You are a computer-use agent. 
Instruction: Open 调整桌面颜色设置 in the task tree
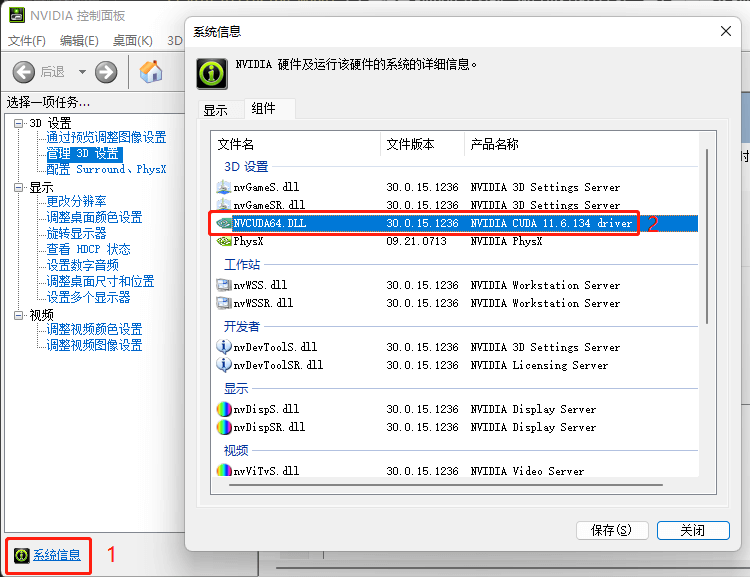click(94, 217)
